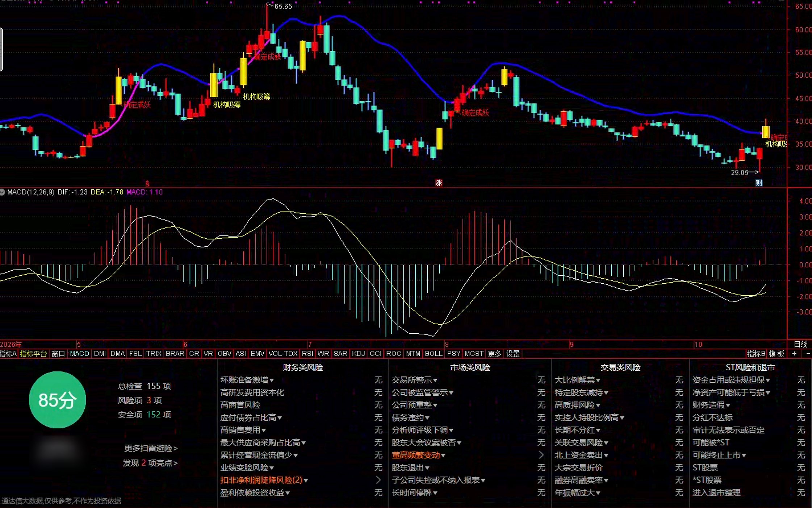Click the minus zoom-out icon on indicator bar
This screenshot has height=508, width=812.
pyautogui.click(x=808, y=354)
